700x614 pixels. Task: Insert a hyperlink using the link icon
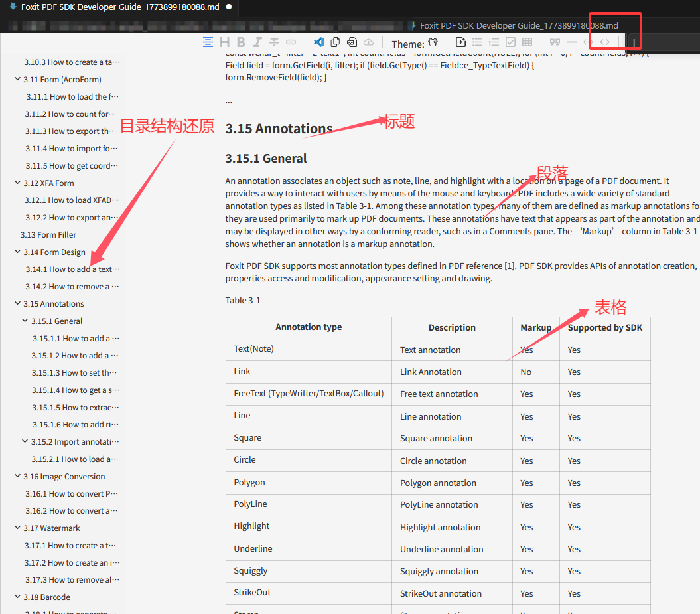point(291,42)
